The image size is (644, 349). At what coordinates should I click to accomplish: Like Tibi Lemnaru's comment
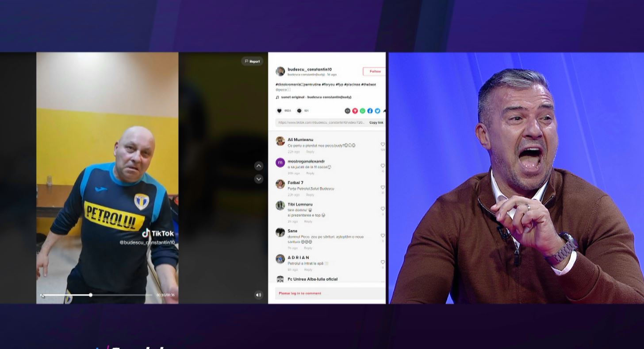[383, 209]
